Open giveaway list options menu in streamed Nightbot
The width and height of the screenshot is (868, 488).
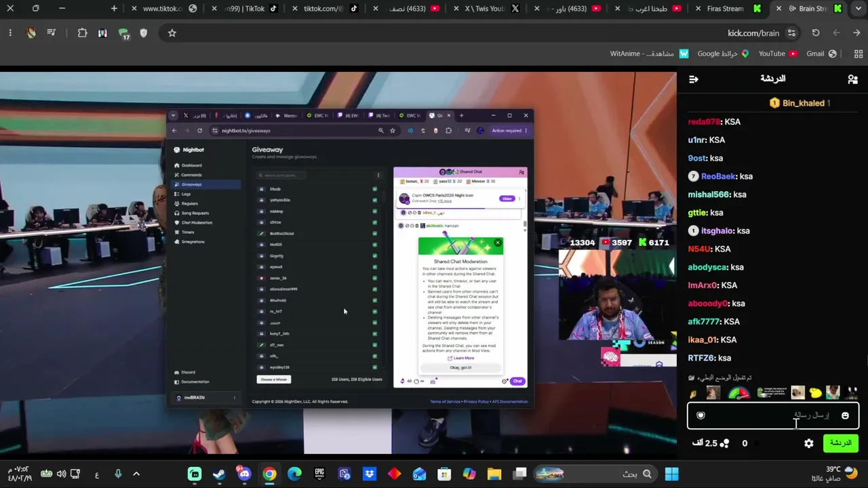point(378,175)
